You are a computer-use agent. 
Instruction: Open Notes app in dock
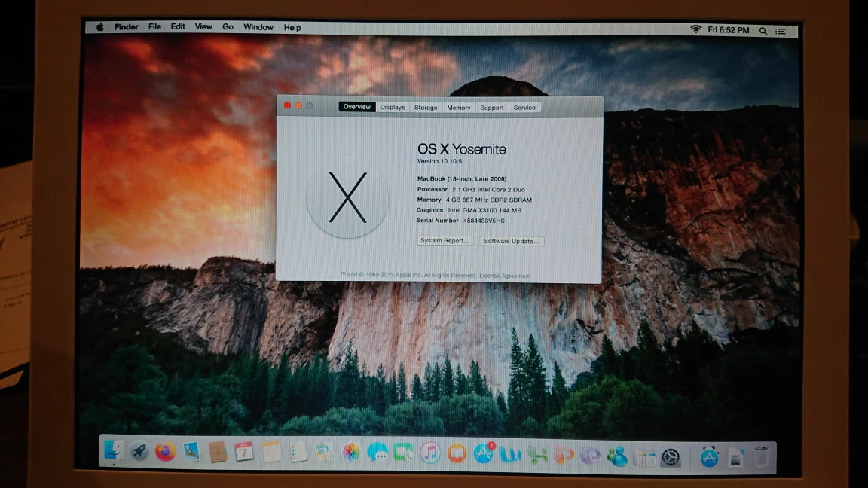click(x=270, y=453)
